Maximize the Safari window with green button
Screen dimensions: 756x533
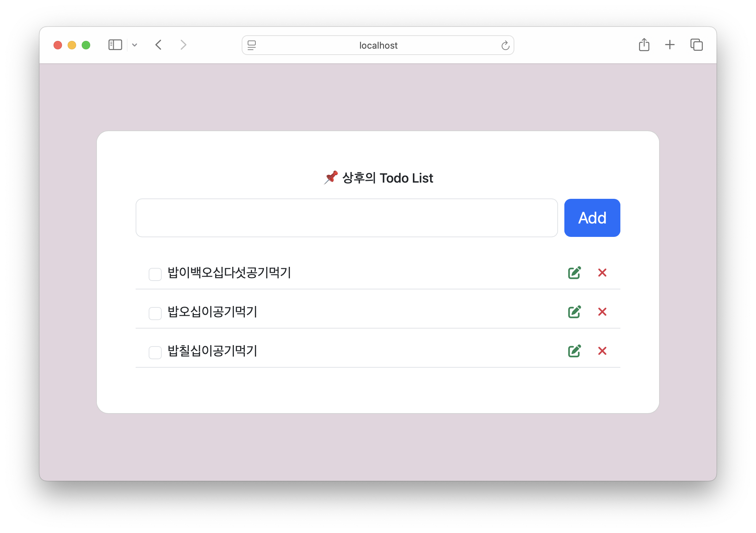86,45
